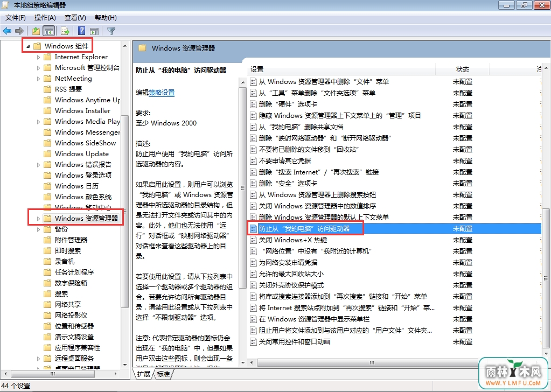Click the Show/Hide action pane icon

tap(94, 31)
